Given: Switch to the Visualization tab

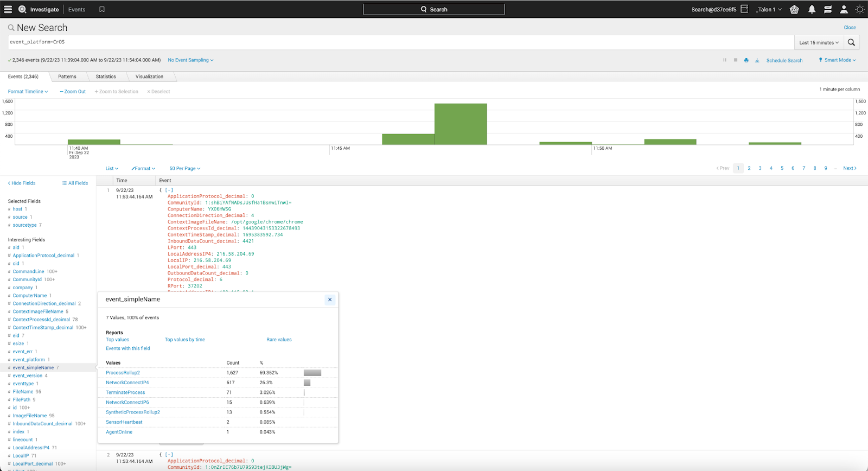Looking at the screenshot, I should click(x=149, y=77).
